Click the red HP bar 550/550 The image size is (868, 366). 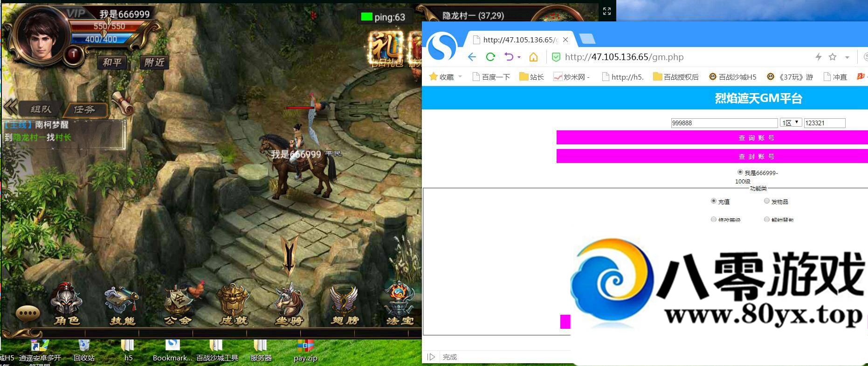pos(108,26)
